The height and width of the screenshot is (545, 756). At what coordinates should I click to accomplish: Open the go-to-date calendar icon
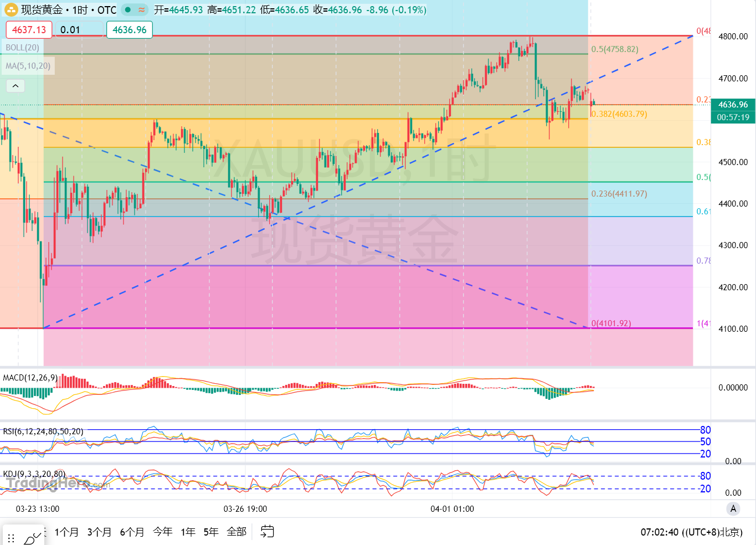268,532
